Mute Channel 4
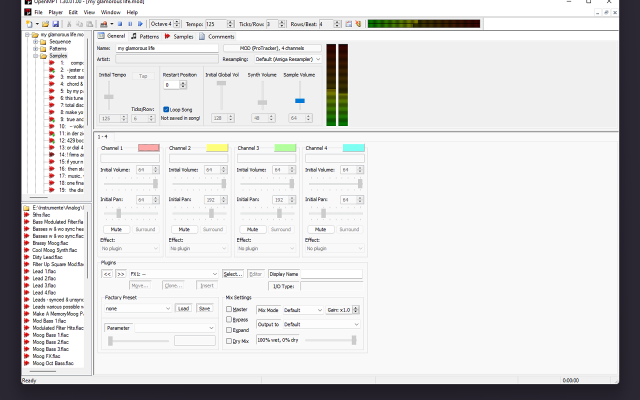This screenshot has height=400, width=640. pyautogui.click(x=321, y=229)
